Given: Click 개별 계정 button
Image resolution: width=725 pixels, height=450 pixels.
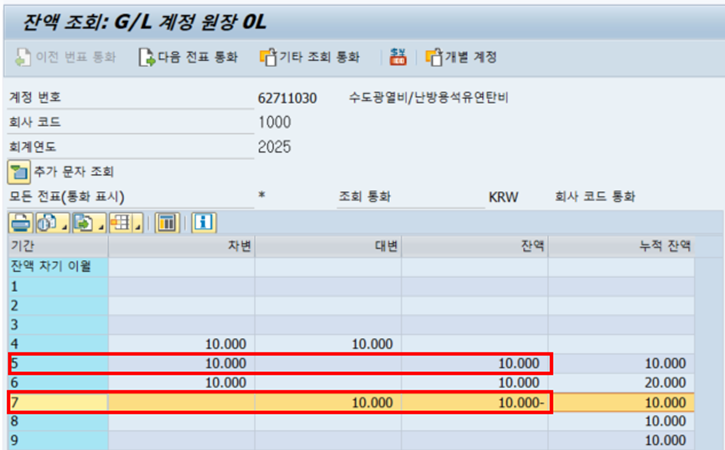Looking at the screenshot, I should coord(461,57).
